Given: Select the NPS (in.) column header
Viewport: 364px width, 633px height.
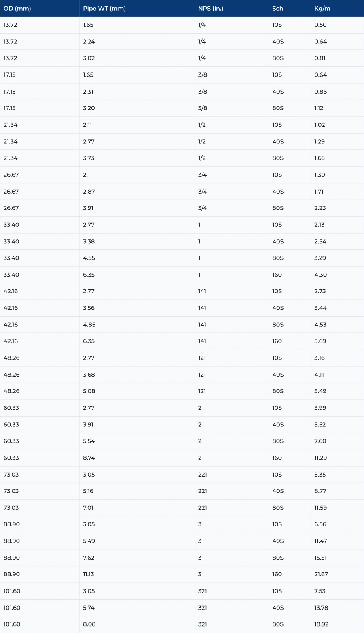Looking at the screenshot, I should (211, 9).
